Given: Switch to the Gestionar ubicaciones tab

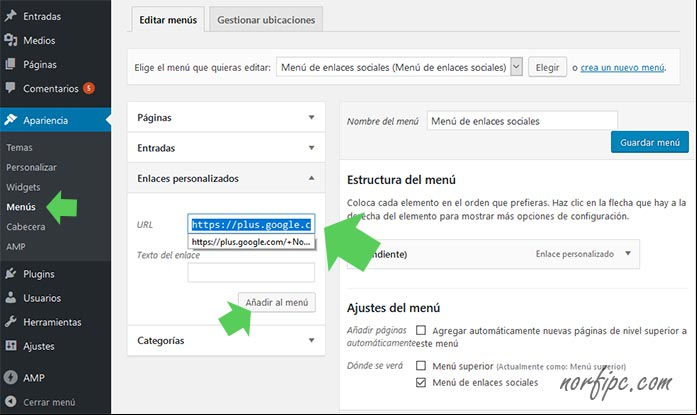Looking at the screenshot, I should pyautogui.click(x=266, y=20).
